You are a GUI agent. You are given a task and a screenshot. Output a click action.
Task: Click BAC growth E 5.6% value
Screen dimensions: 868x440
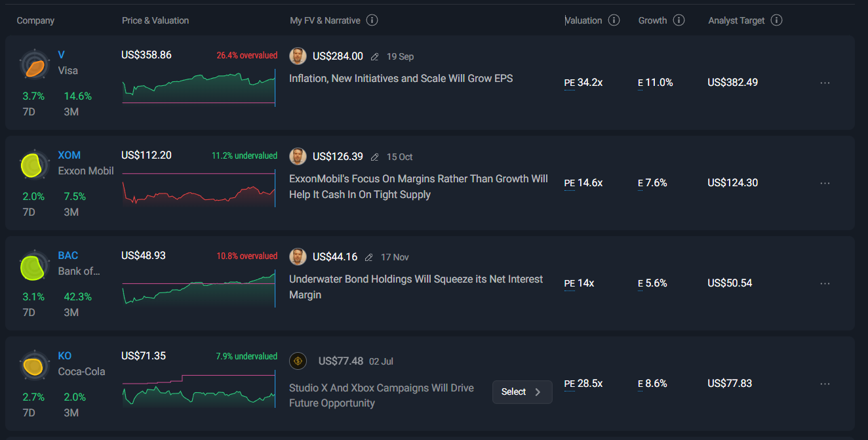click(652, 283)
